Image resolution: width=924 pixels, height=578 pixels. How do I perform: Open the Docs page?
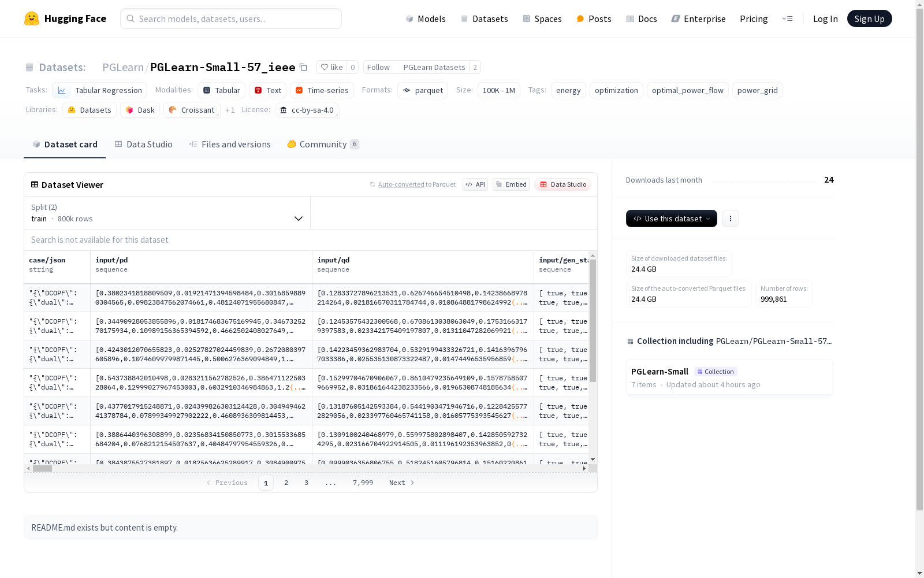pyautogui.click(x=641, y=18)
